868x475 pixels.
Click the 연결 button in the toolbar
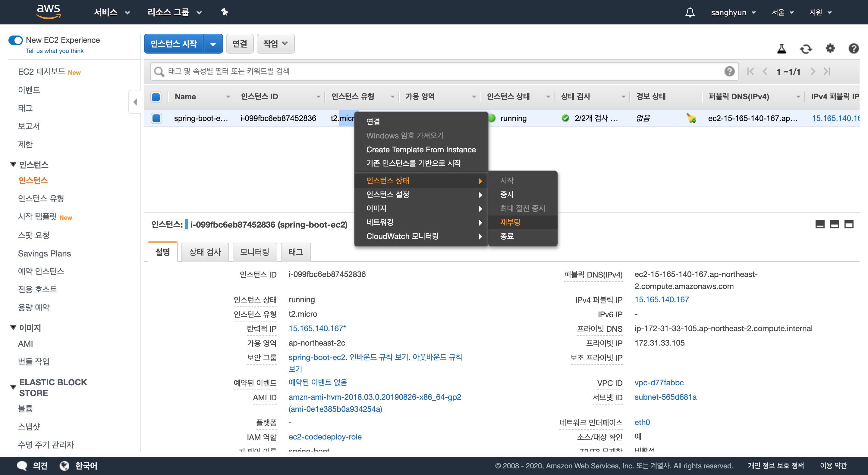tap(240, 43)
